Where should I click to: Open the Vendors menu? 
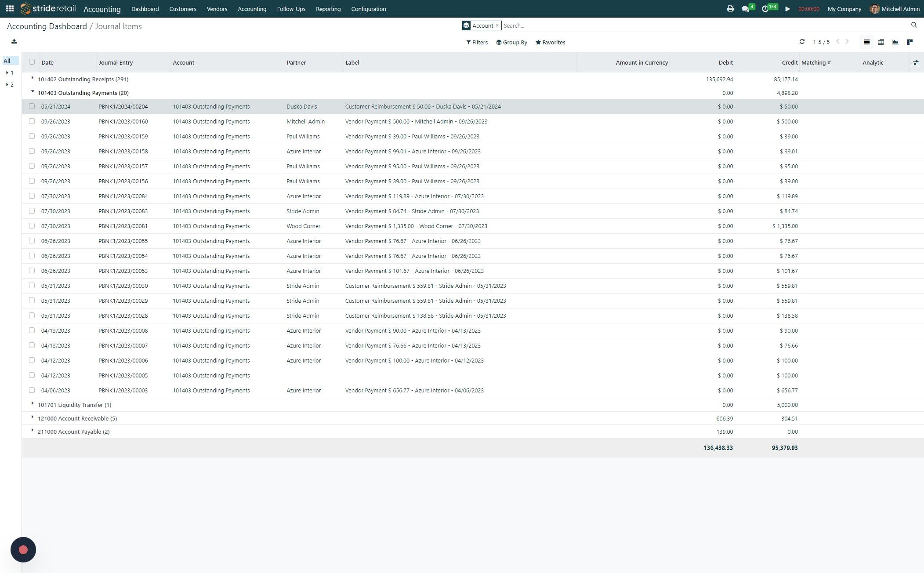(x=217, y=9)
